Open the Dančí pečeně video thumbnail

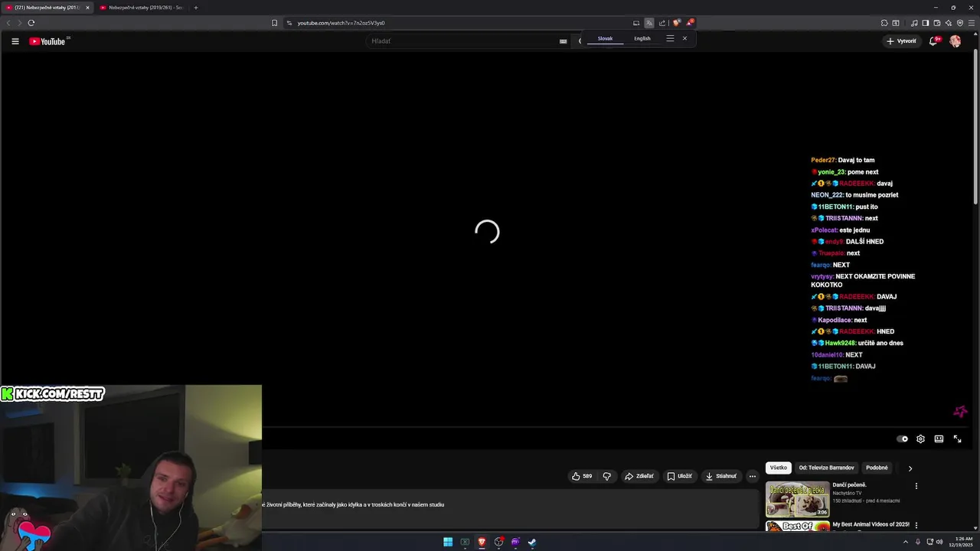pyautogui.click(x=798, y=499)
